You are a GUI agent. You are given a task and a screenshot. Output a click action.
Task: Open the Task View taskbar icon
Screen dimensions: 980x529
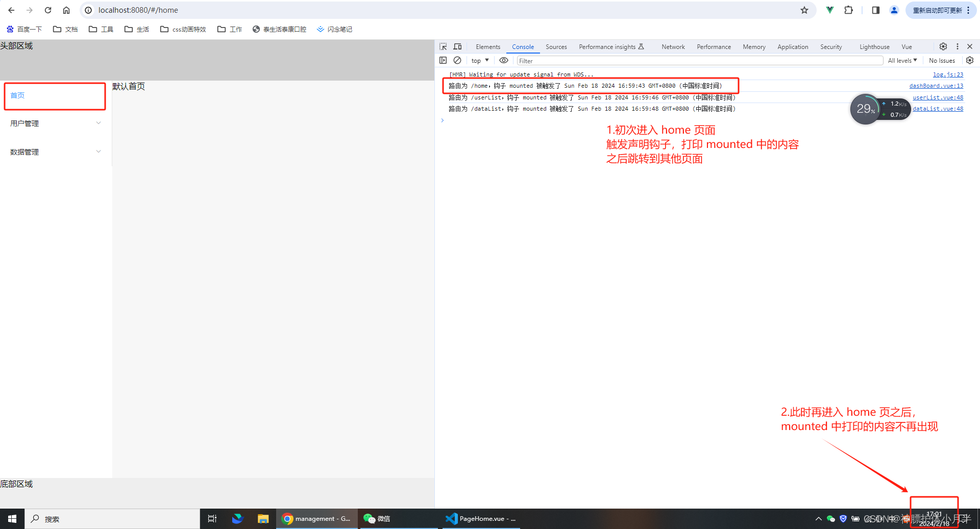pos(212,519)
